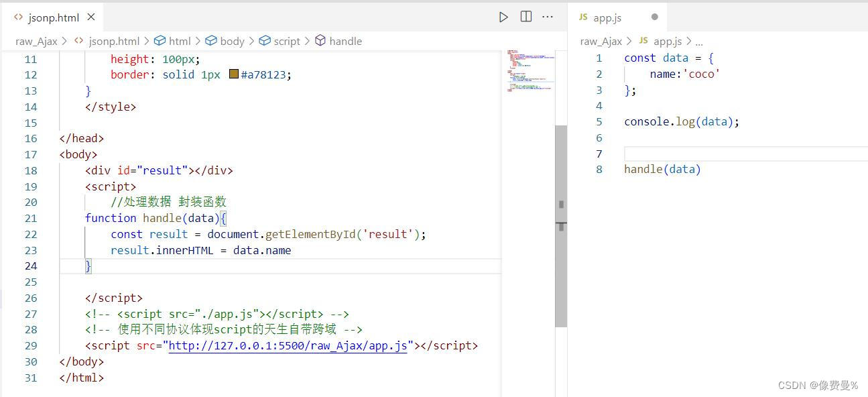Click the '</style>' closing tag
The height and width of the screenshot is (397, 868).
pos(111,107)
